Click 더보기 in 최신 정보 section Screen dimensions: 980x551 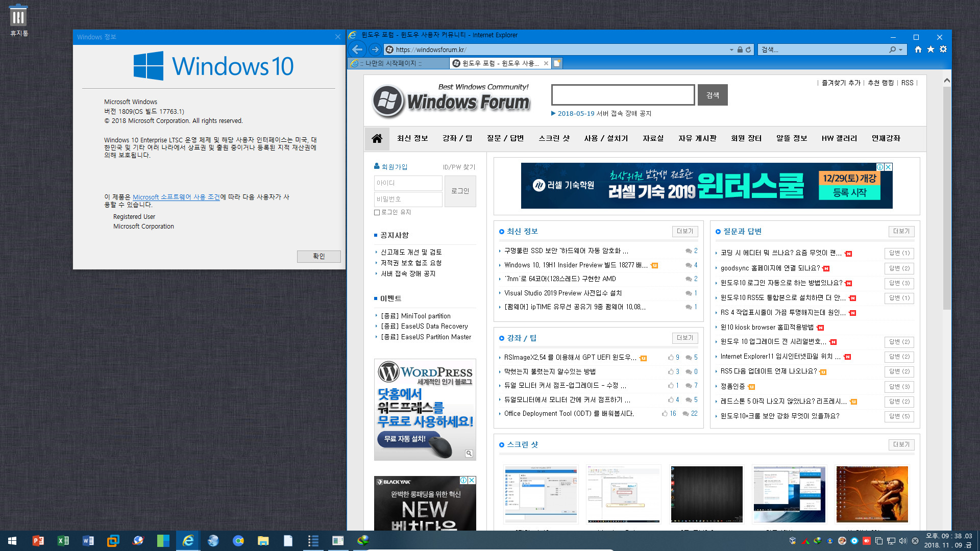[685, 231]
